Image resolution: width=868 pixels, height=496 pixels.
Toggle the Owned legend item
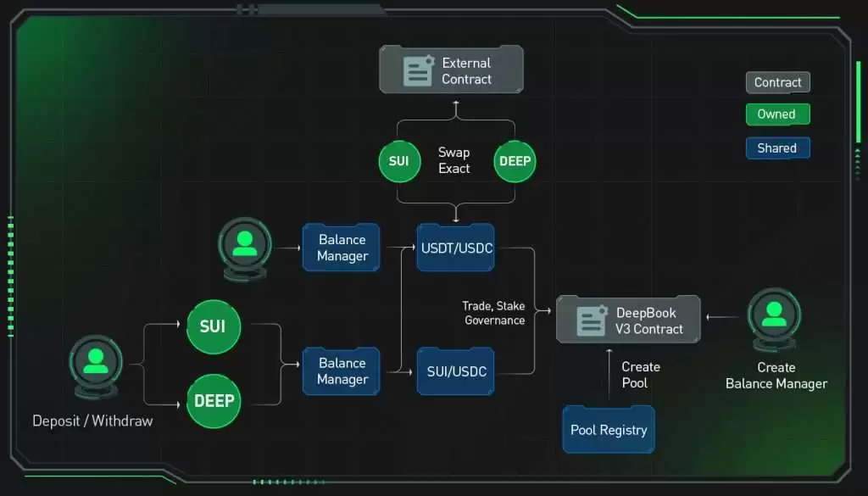point(777,114)
